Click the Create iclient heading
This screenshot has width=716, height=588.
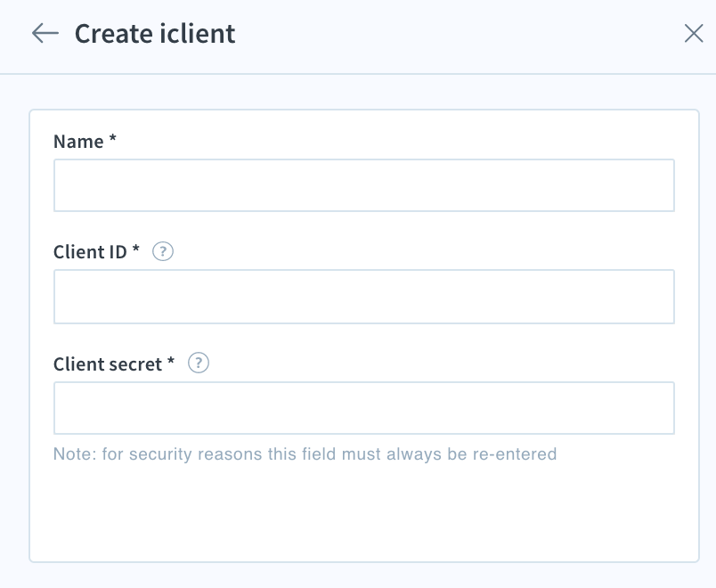click(155, 33)
